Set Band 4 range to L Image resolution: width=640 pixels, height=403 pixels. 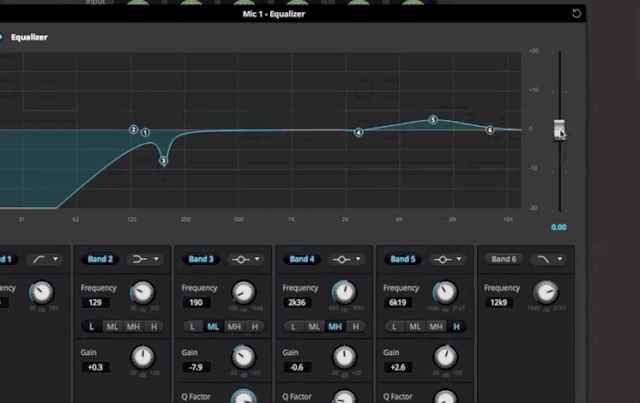click(x=293, y=327)
